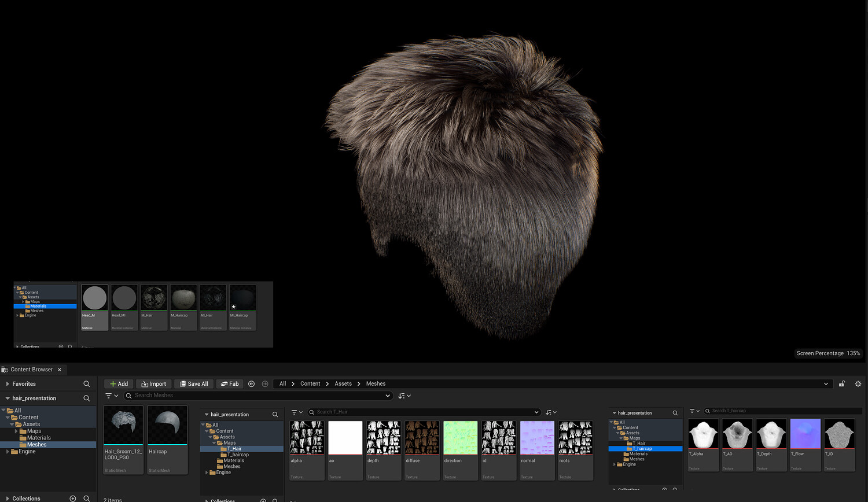This screenshot has width=868, height=502.
Task: Open the Fab marketplace button
Action: tap(229, 384)
